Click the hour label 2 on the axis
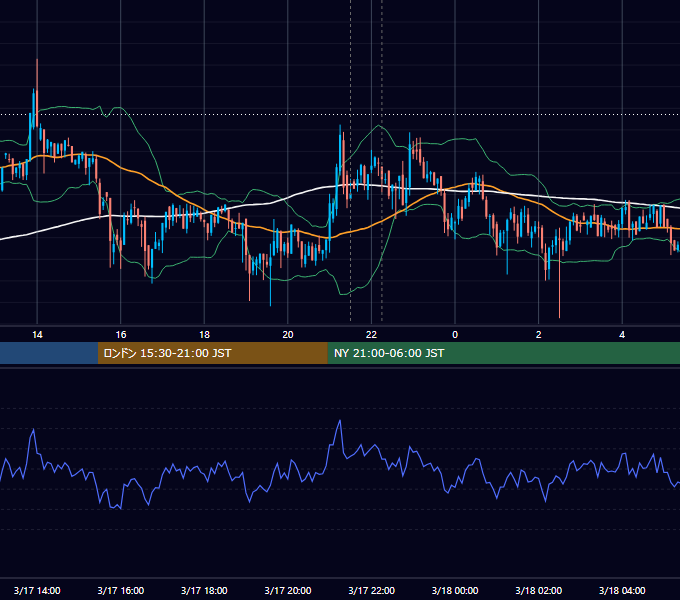The image size is (680, 600). coord(539,335)
